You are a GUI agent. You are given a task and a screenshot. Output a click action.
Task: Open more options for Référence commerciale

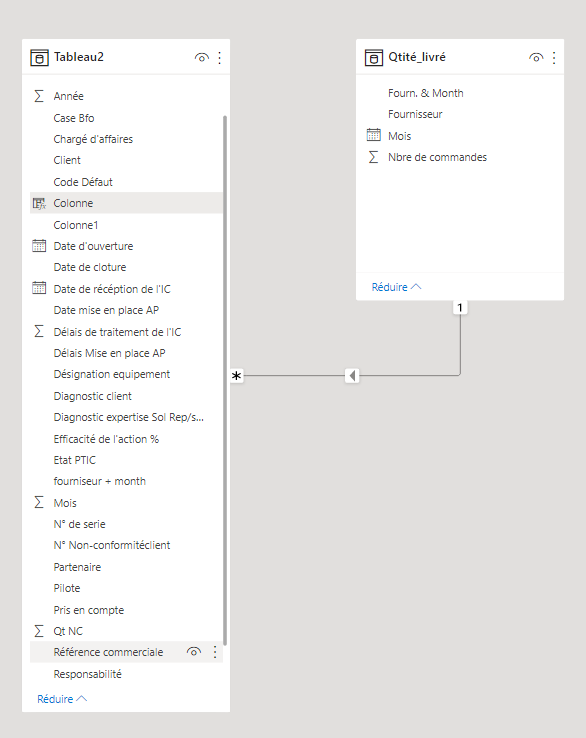click(x=215, y=652)
